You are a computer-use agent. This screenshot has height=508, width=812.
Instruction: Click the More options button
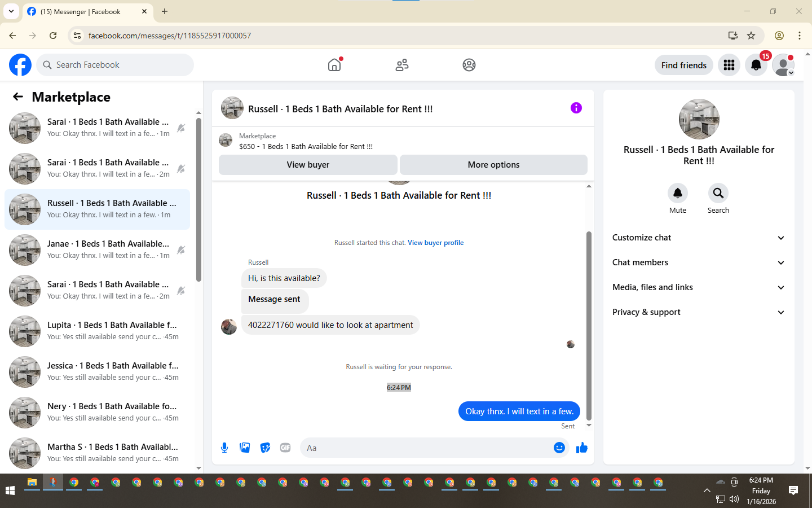(x=493, y=165)
